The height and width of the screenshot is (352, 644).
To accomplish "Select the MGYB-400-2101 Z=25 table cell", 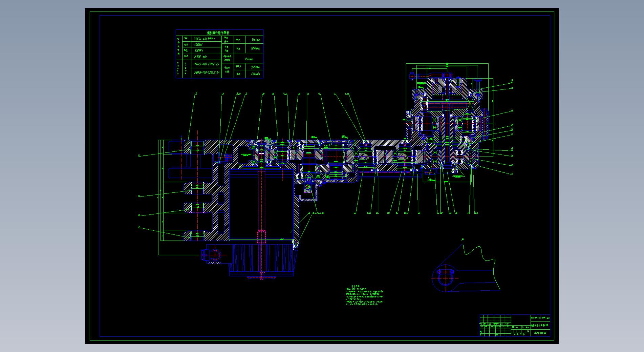I will (x=207, y=64).
